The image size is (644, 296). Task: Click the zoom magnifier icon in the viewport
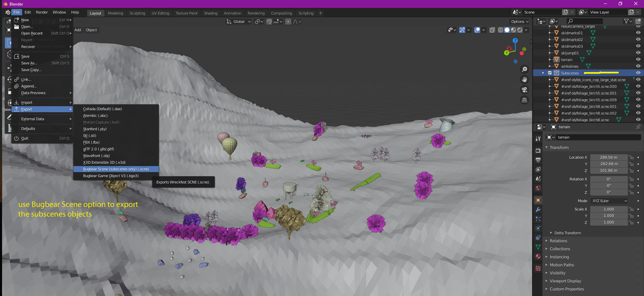pyautogui.click(x=524, y=69)
